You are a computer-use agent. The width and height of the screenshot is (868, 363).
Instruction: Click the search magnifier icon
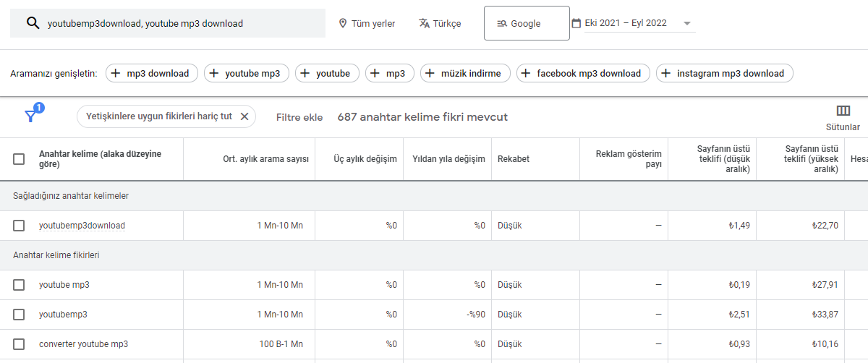point(32,23)
